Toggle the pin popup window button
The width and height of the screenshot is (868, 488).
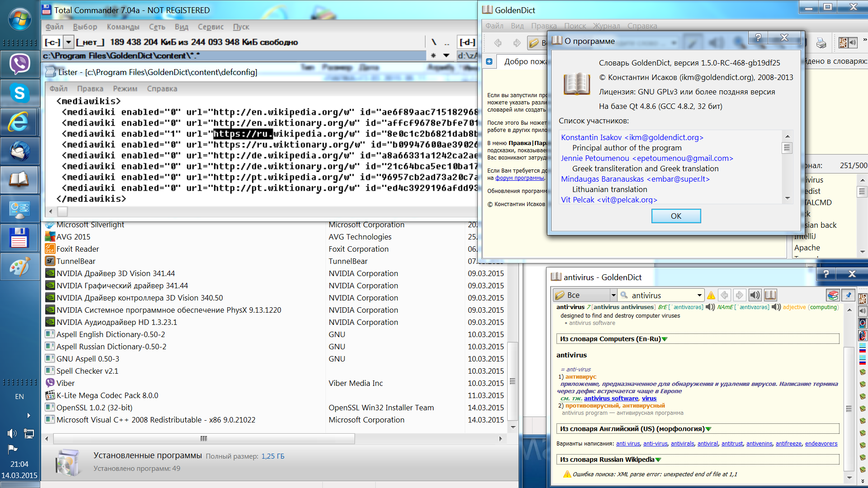(848, 295)
